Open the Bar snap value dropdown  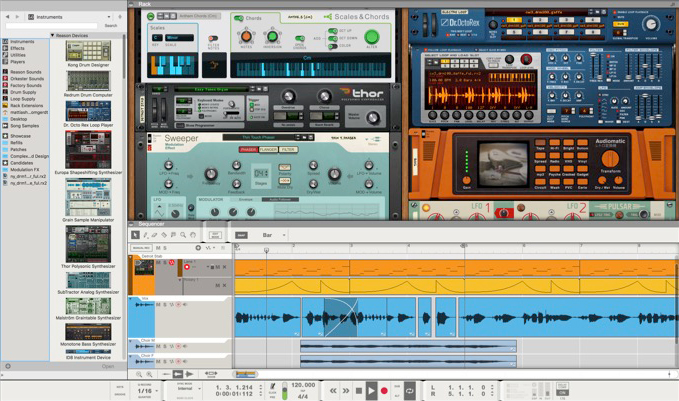point(274,235)
